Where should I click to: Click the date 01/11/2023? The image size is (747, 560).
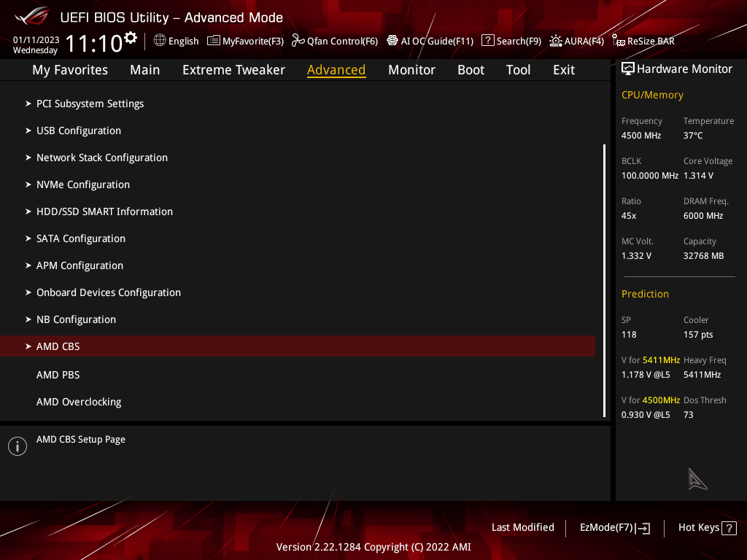tap(36, 40)
